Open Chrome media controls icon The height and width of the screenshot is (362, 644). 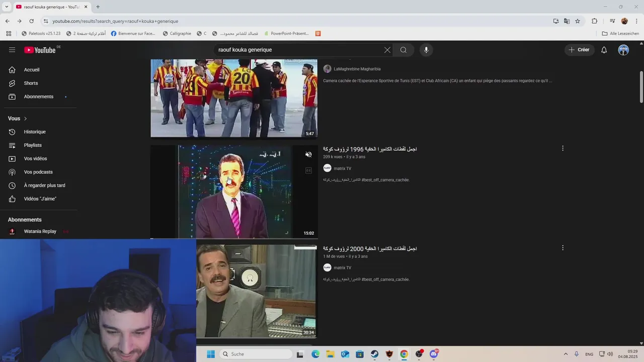[612, 21]
